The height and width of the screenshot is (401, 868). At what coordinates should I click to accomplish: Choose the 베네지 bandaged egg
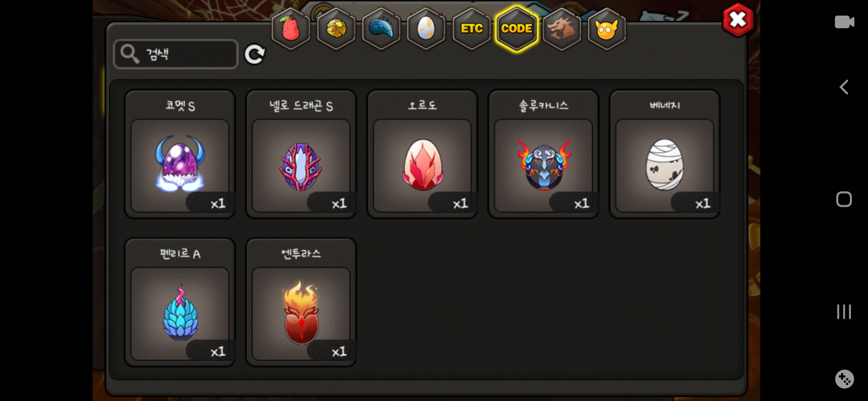pos(665,154)
